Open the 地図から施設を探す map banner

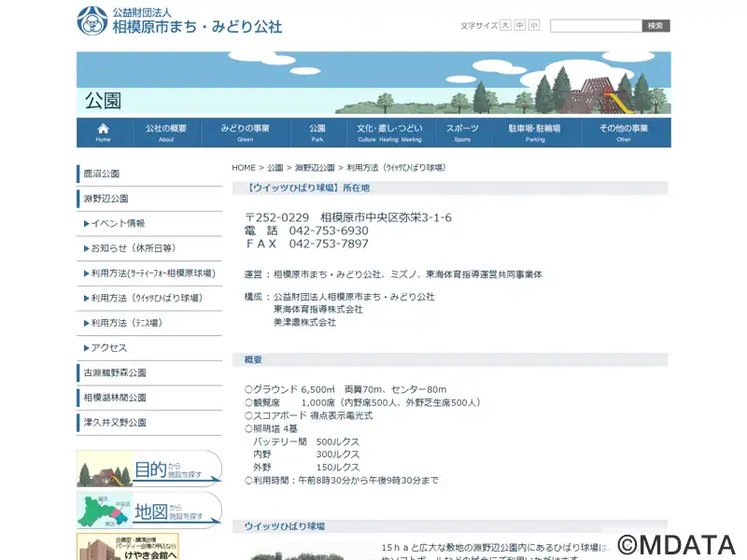click(149, 511)
